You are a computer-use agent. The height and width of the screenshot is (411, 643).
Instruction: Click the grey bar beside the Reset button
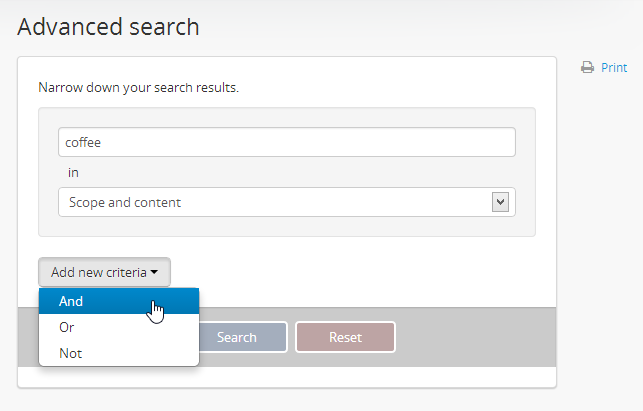(475, 337)
